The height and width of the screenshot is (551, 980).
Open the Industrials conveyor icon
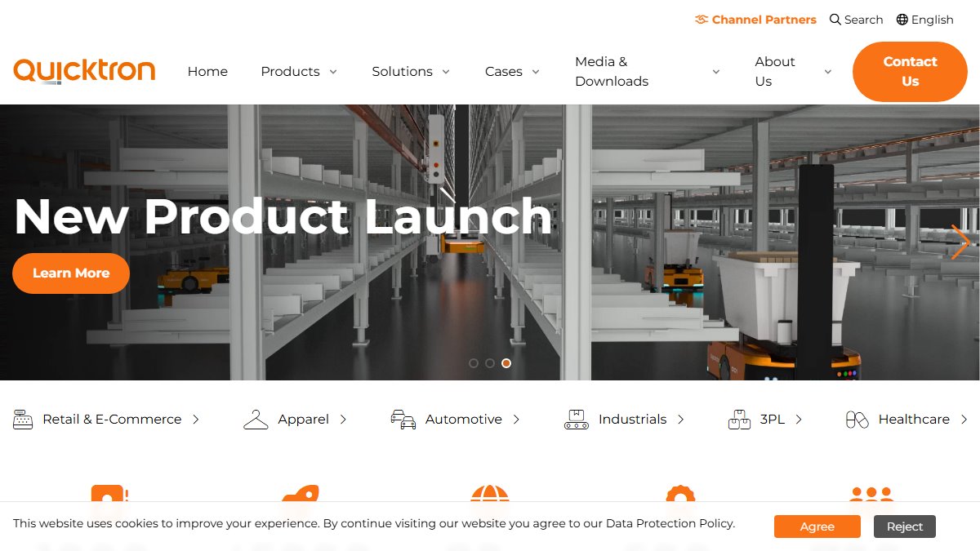point(577,420)
